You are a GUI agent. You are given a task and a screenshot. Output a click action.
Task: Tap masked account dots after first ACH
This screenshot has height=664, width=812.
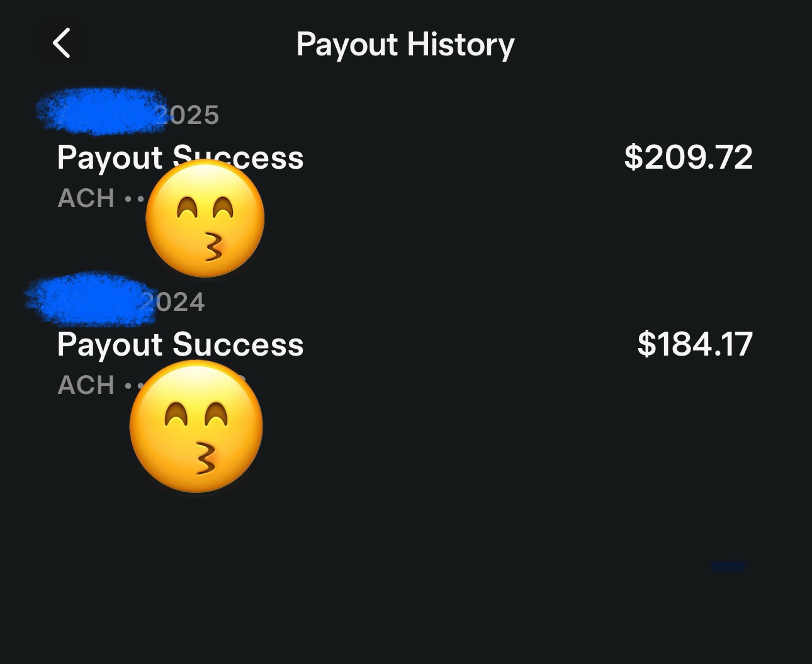[135, 199]
